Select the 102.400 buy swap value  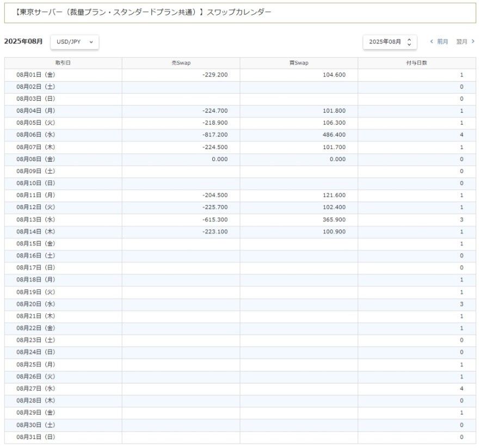pos(334,207)
